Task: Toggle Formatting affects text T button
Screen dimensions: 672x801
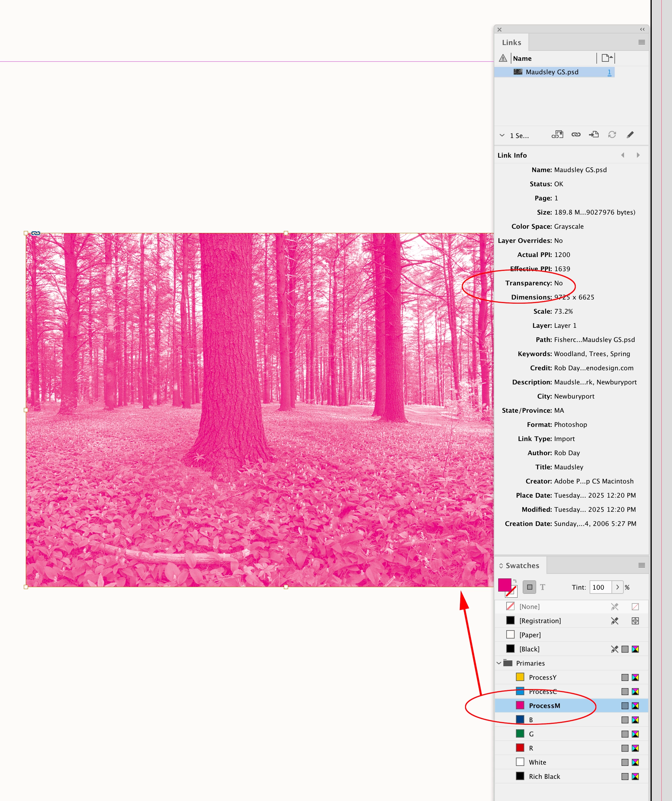Action: coord(543,587)
